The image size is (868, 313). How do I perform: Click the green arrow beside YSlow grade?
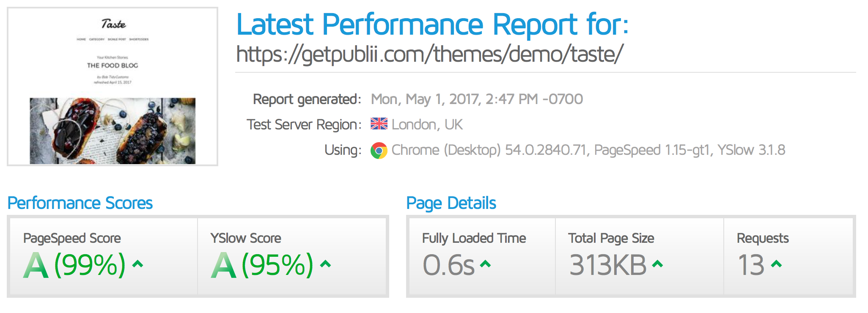325,264
